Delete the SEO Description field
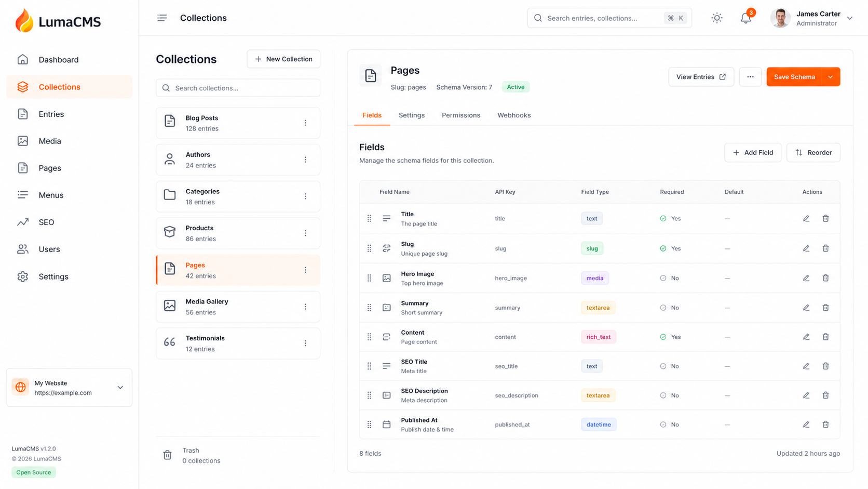The width and height of the screenshot is (868, 489). [x=825, y=395]
